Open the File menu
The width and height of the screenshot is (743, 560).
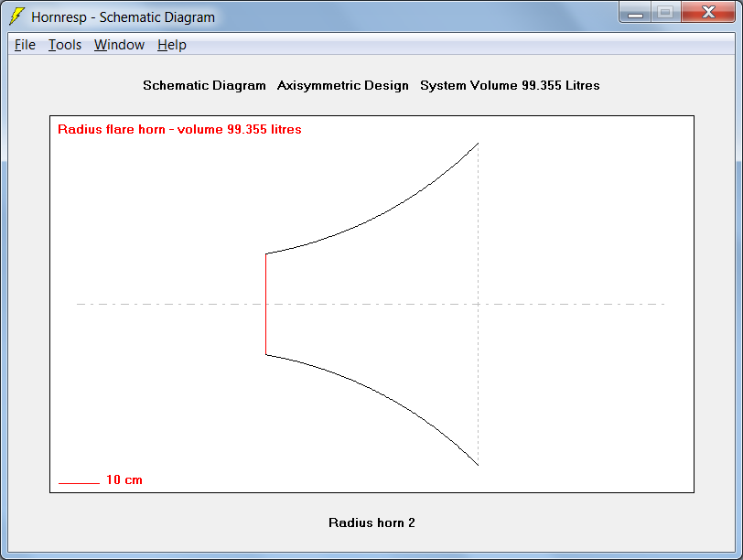25,45
